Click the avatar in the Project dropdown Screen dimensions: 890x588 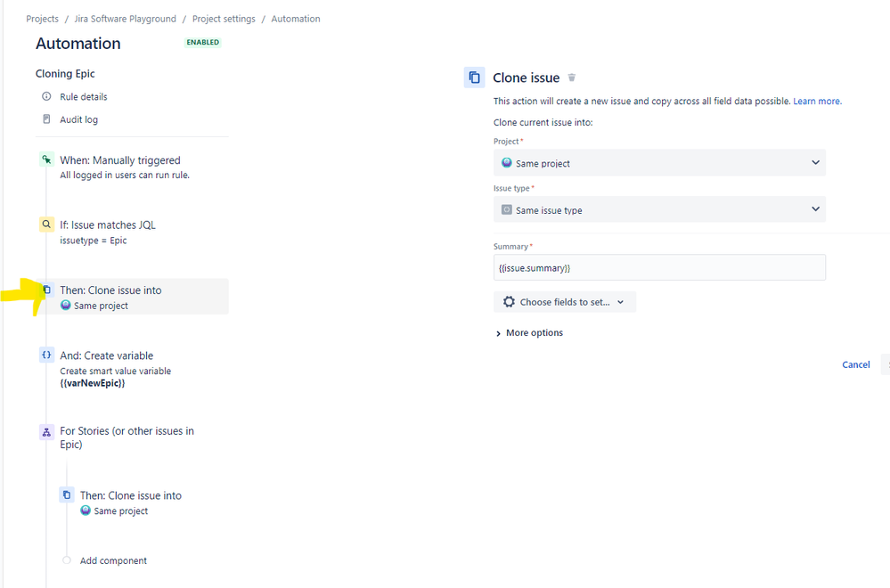click(x=507, y=163)
